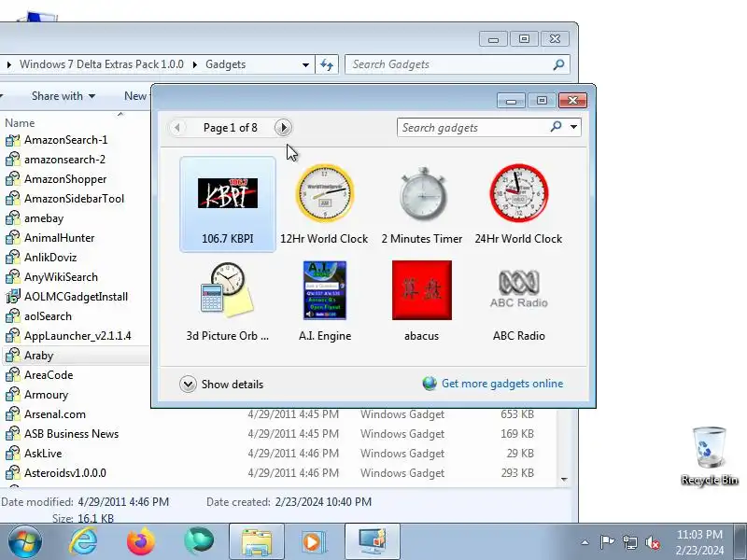Select the 2 Minutes Timer gadget
This screenshot has width=747, height=560.
422,203
